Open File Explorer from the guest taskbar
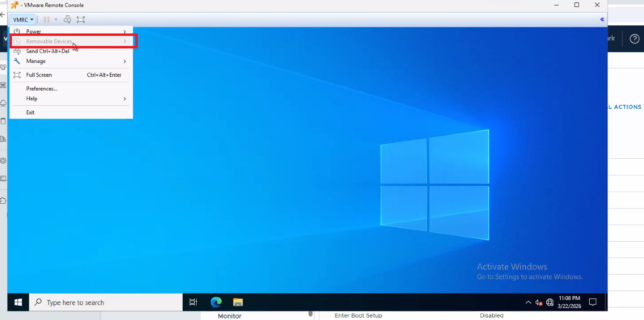The height and width of the screenshot is (320, 644). point(238,302)
